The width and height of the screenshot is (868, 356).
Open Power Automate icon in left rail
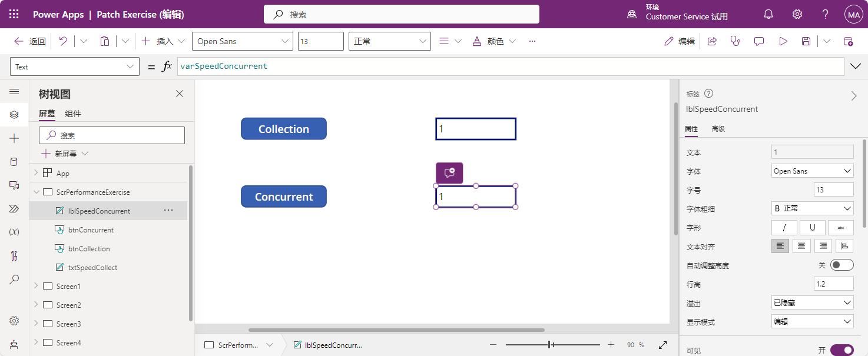pos(15,209)
